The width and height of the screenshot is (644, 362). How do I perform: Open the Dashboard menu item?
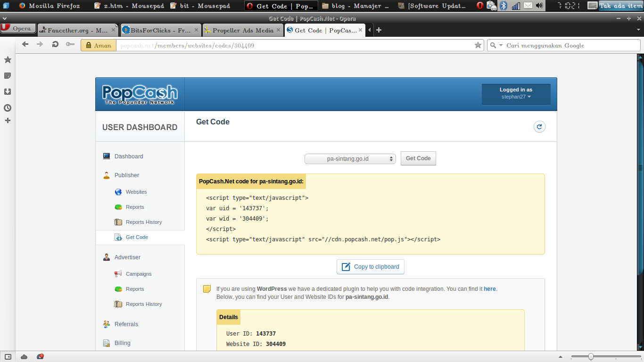[129, 156]
